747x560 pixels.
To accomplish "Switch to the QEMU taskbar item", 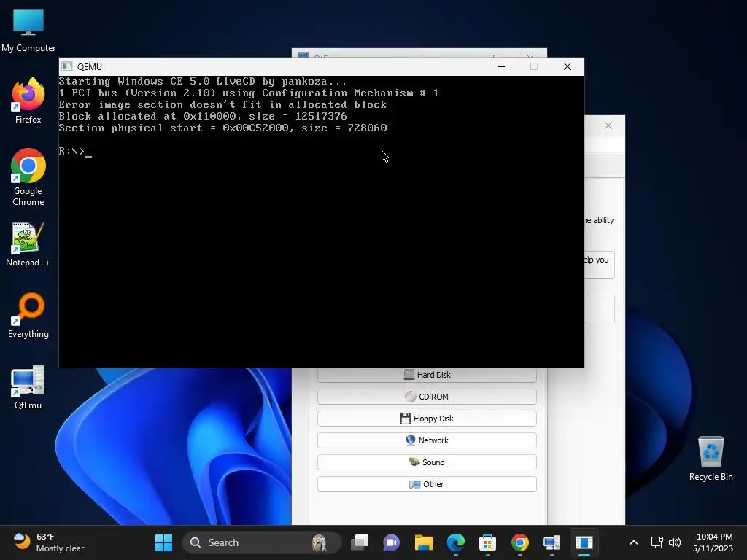I will coord(584,542).
